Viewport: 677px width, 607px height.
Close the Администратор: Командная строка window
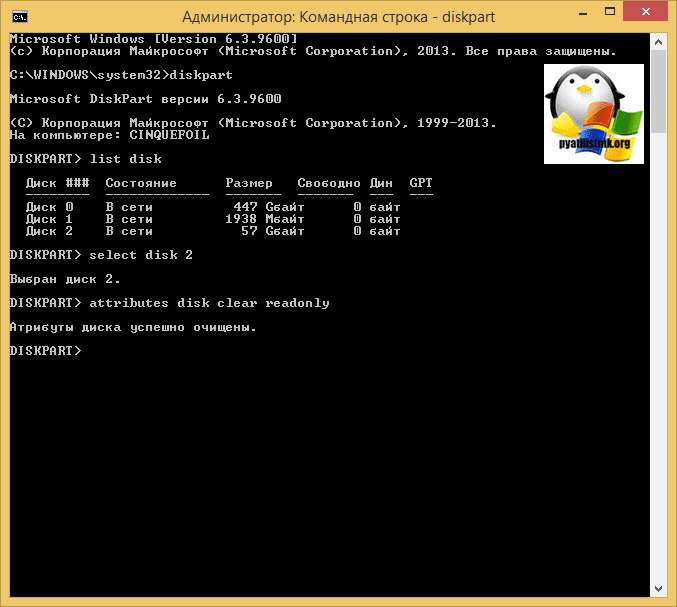point(645,12)
